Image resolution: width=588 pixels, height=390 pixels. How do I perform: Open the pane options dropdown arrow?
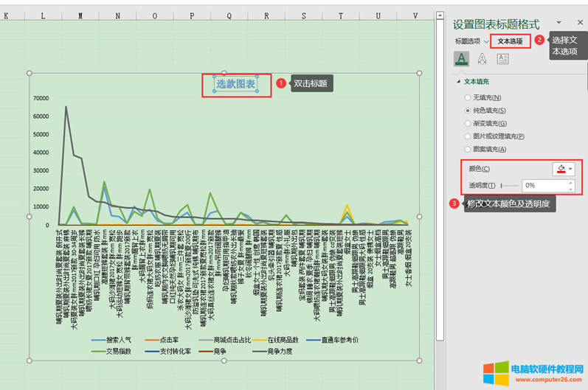coord(559,24)
